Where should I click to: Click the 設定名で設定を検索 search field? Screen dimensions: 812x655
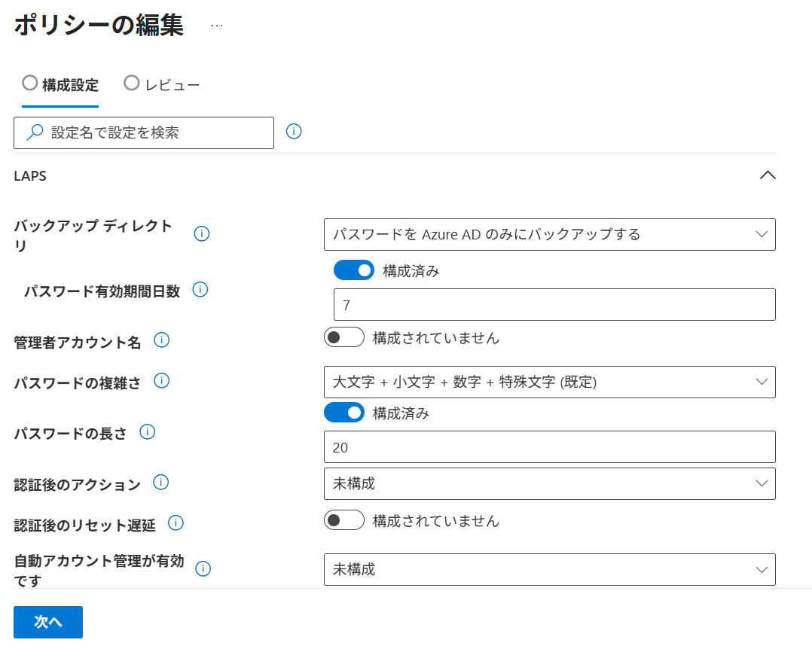point(144,133)
